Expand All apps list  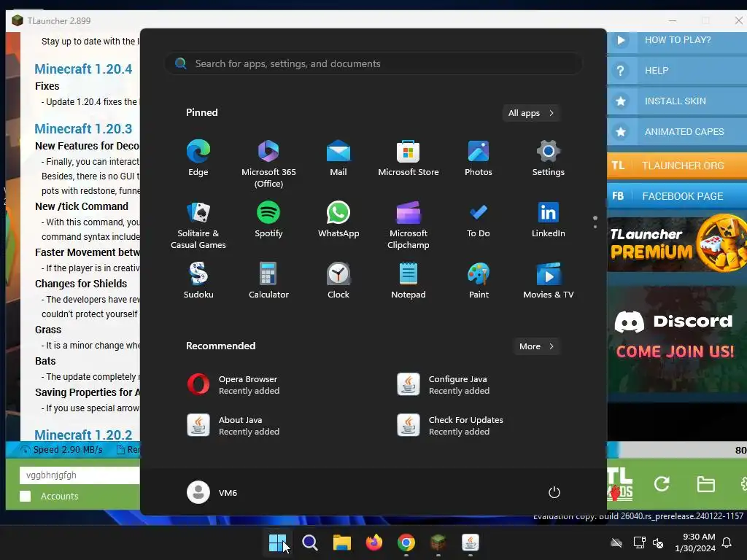[x=531, y=113]
